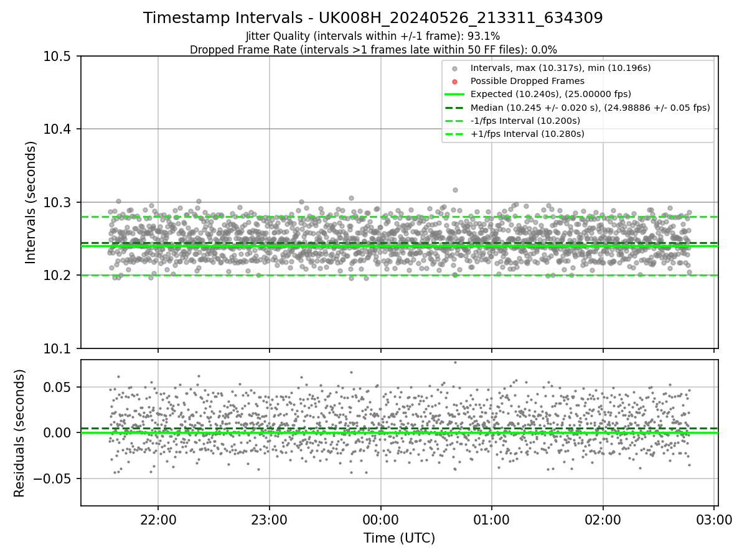The image size is (747, 560).
Task: Click the highest residual outlier point in lower plot
Action: coord(455,362)
